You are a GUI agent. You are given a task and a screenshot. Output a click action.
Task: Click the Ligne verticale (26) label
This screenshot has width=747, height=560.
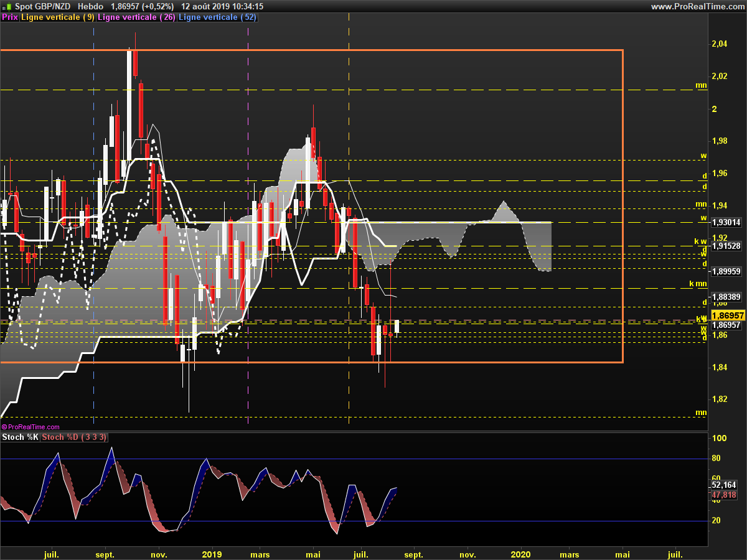point(137,17)
